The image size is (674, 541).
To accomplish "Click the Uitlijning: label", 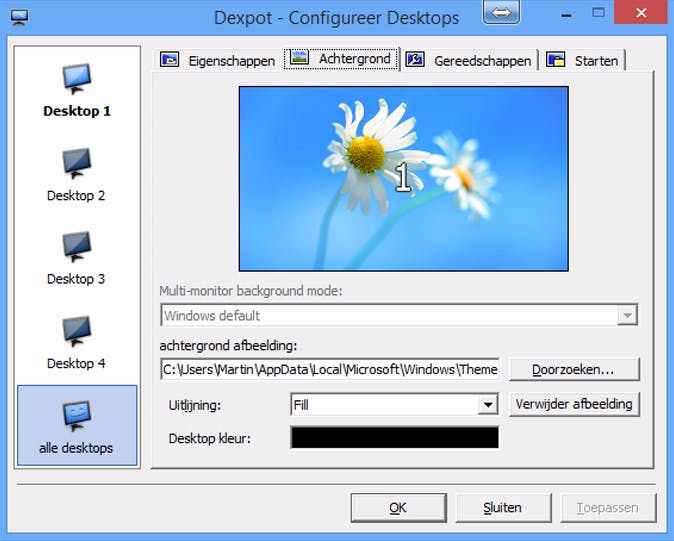I will (x=195, y=405).
